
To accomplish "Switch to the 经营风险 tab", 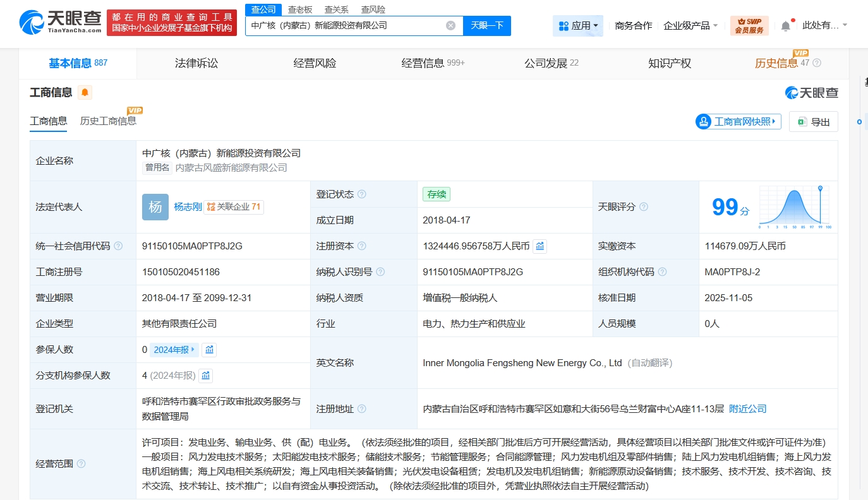I will (315, 63).
